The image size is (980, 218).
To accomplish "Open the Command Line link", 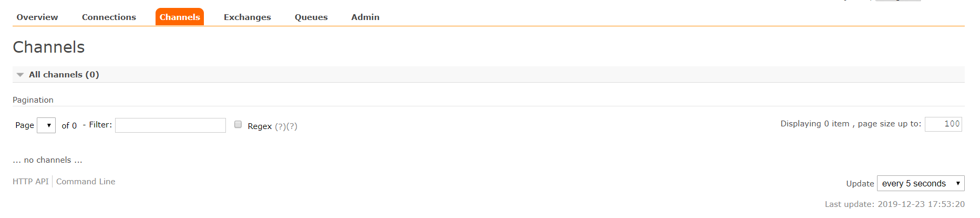I will [x=86, y=182].
